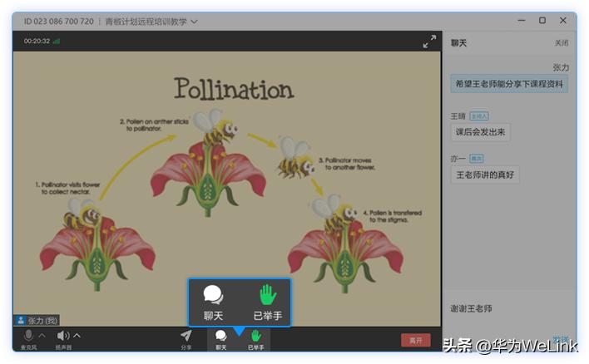Open chat from the bottom toolbar

(x=221, y=339)
